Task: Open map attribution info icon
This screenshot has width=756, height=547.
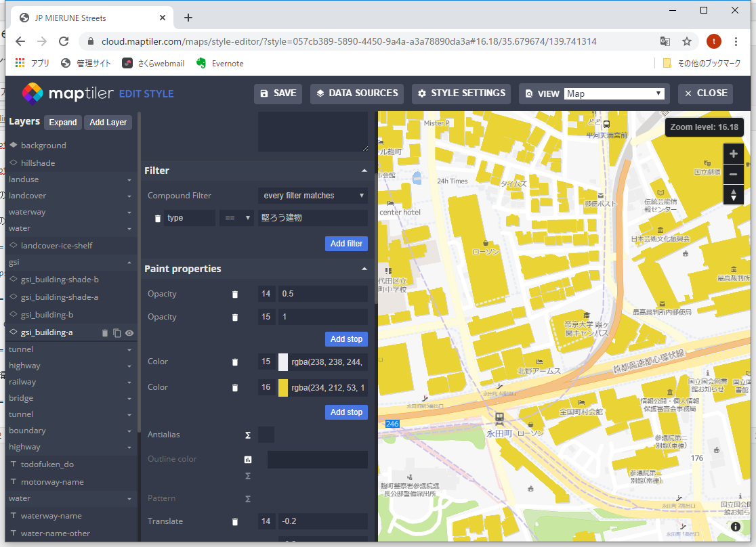Action: click(x=736, y=527)
